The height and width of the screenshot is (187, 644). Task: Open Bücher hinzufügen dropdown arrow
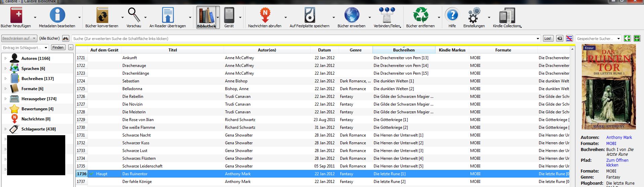35,17
